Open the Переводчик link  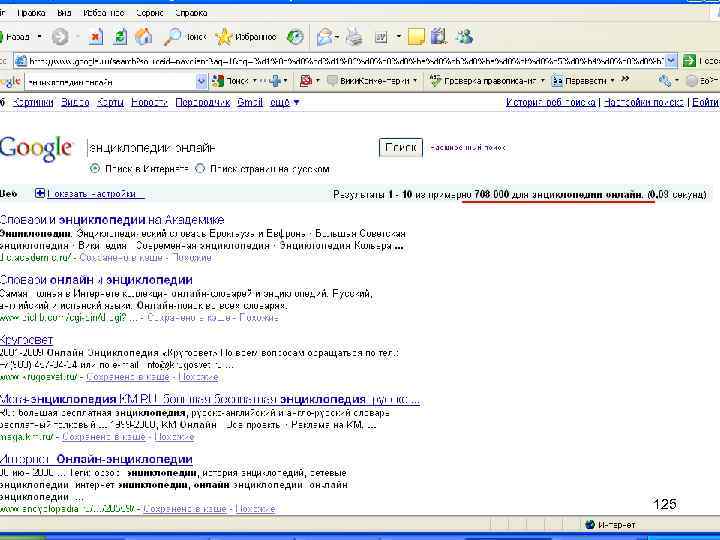click(202, 102)
